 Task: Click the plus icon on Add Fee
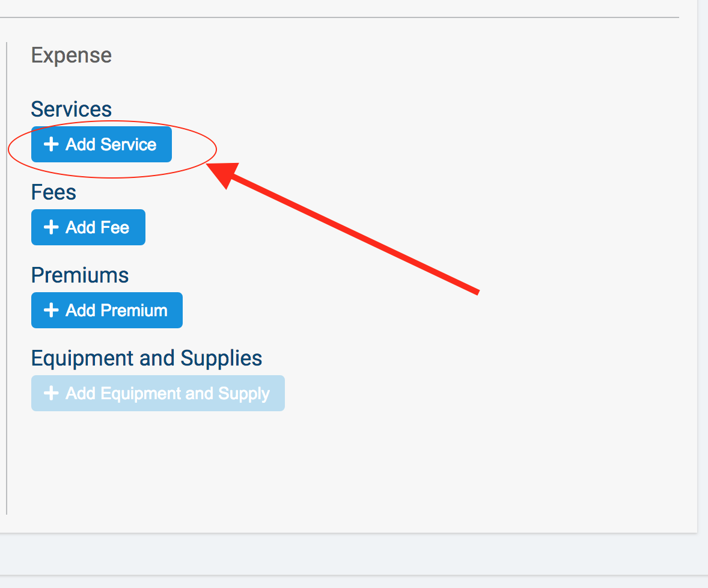click(52, 227)
